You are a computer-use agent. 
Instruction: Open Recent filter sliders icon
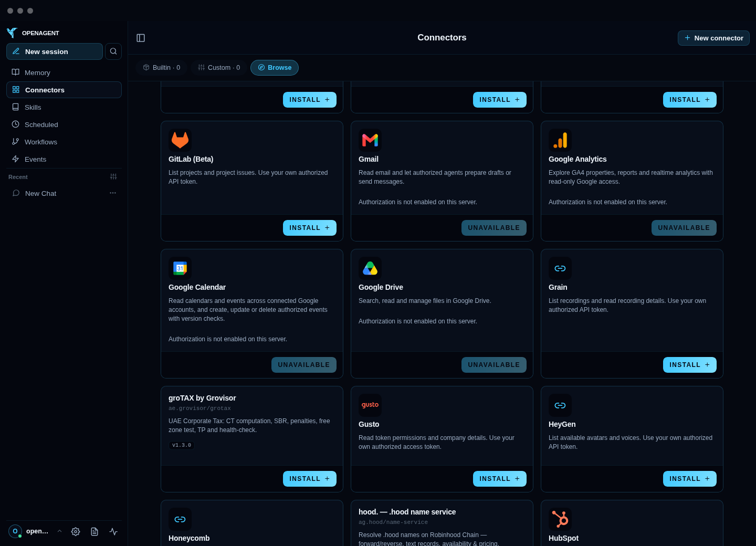[x=113, y=177]
